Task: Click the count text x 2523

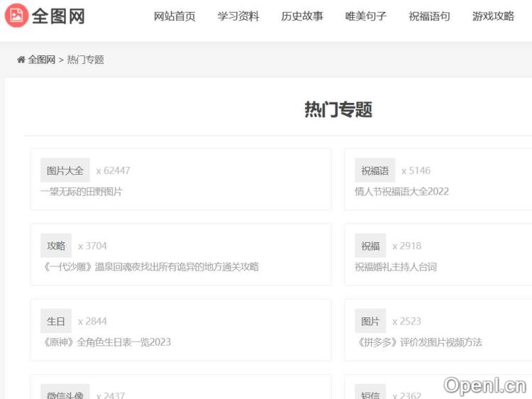Action: point(407,321)
